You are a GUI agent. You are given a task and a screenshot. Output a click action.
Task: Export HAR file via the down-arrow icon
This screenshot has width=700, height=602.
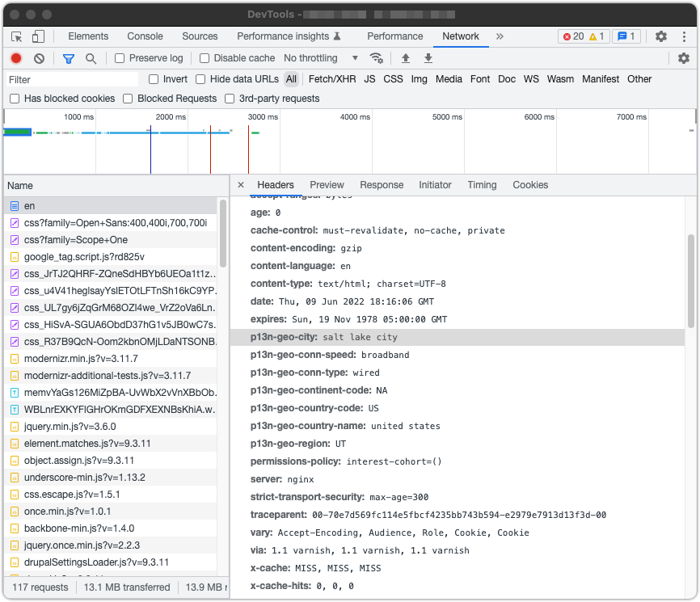tap(428, 58)
